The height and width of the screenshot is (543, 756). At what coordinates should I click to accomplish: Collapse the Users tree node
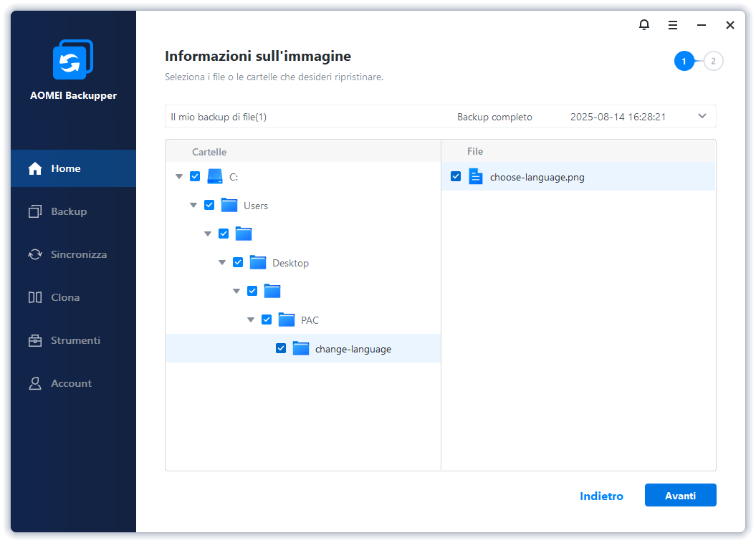pos(193,206)
